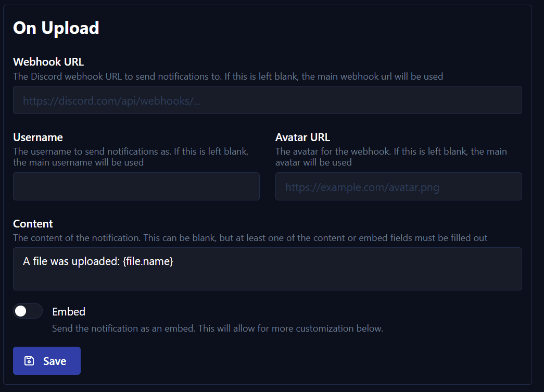The width and height of the screenshot is (544, 392).
Task: Enable embed mode for notifications
Action: 28,311
